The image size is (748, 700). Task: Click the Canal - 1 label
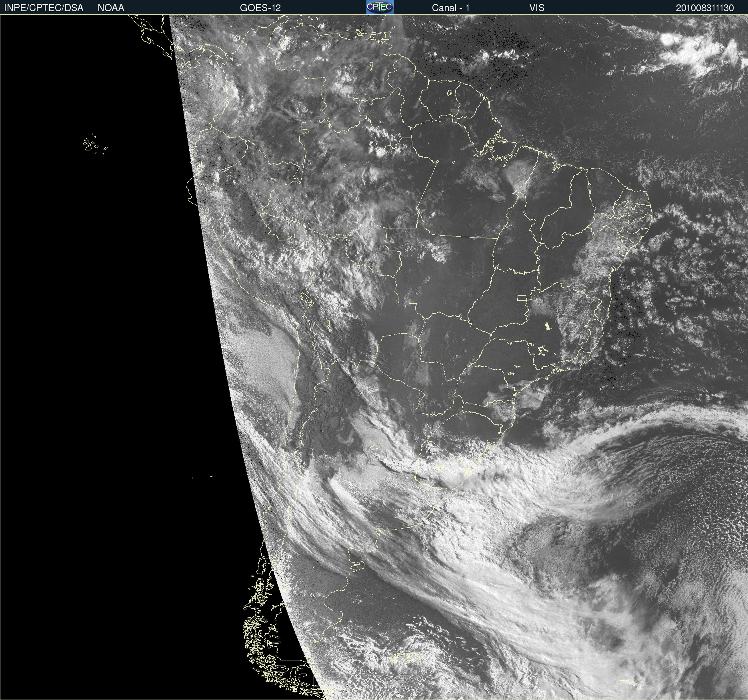(451, 8)
